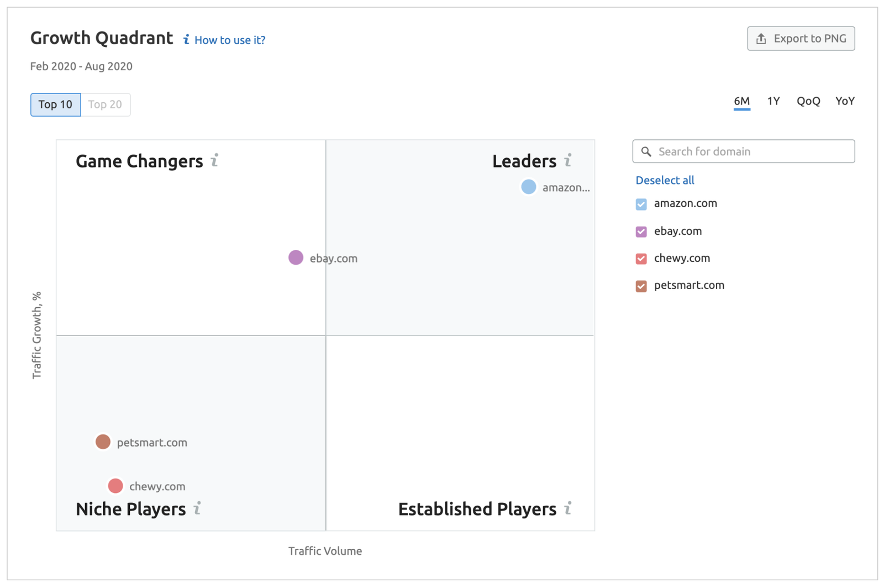Screen dimensions: 884x588
Task: Switch to QoQ comparison
Action: pos(808,101)
